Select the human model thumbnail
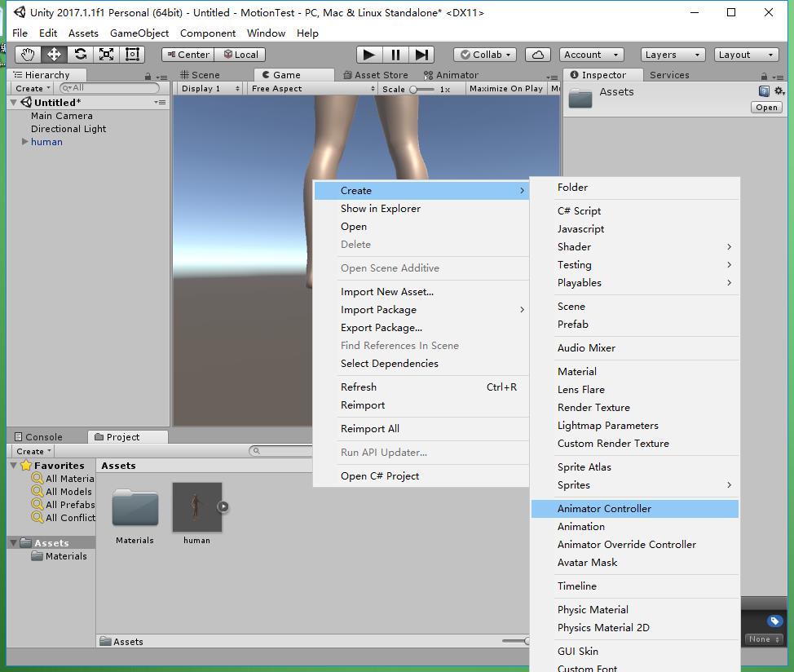The image size is (794, 672). tap(197, 507)
